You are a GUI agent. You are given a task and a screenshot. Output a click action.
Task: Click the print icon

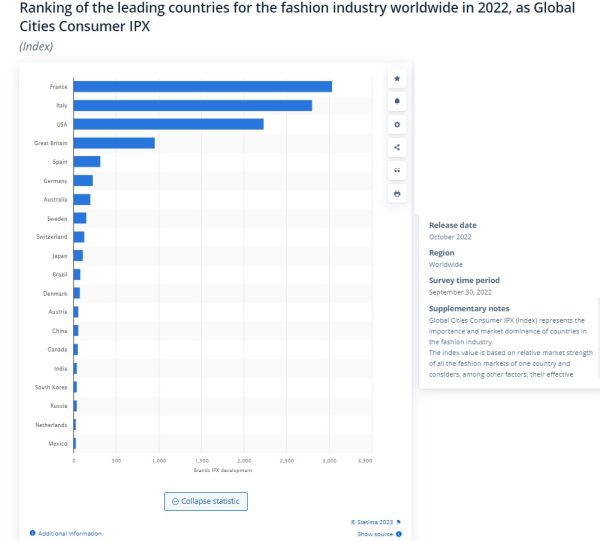[397, 193]
